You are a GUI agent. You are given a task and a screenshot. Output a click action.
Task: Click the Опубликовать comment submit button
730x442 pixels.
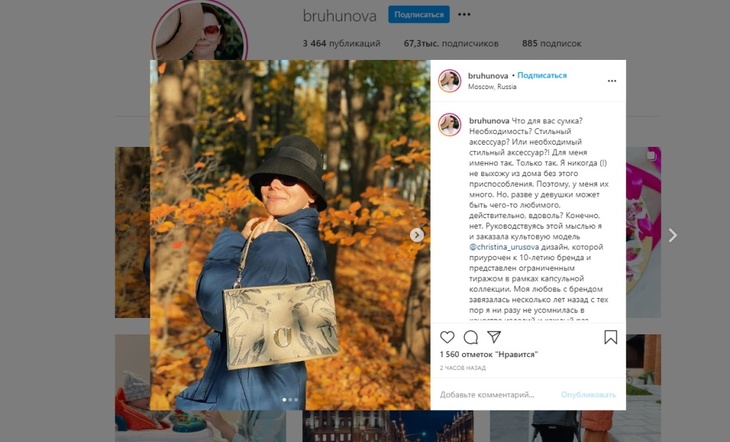(x=588, y=394)
